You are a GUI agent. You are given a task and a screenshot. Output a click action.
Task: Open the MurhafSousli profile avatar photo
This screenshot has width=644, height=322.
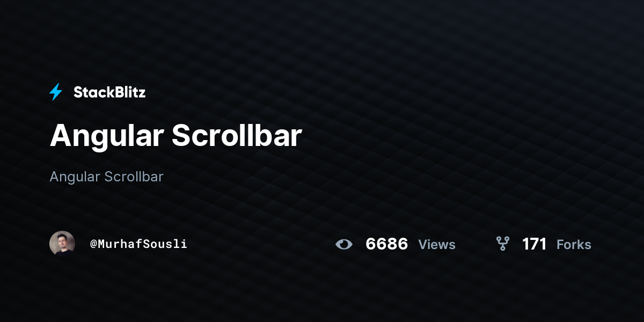point(62,244)
